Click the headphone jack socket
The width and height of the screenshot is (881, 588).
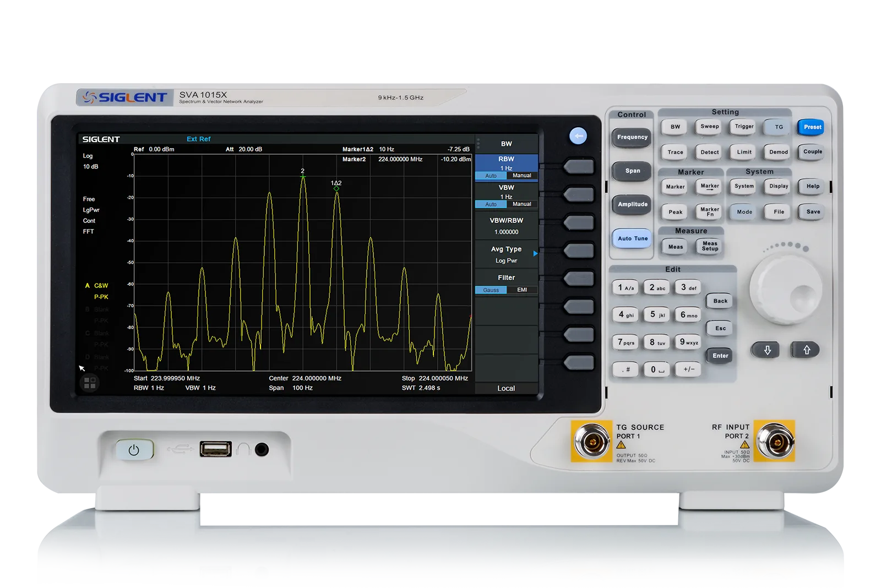pyautogui.click(x=262, y=450)
